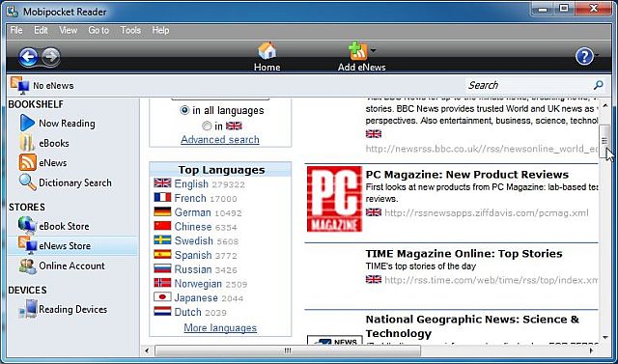
Task: Click the No eNews status icon
Action: tap(19, 85)
